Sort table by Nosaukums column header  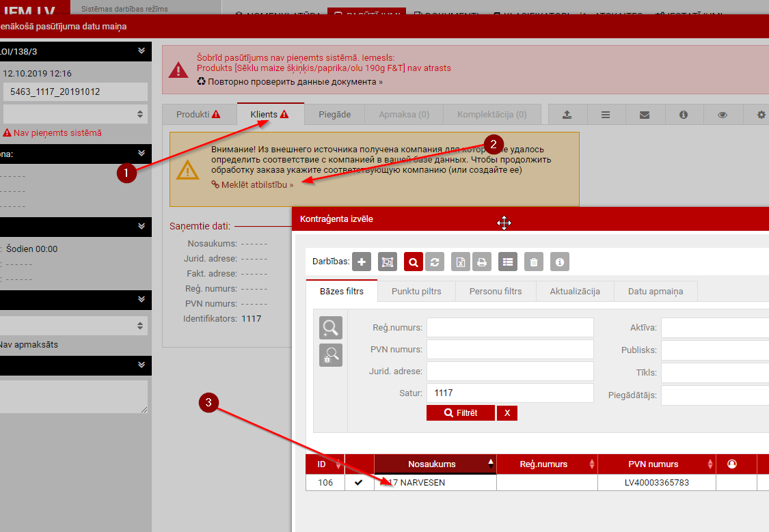click(432, 464)
